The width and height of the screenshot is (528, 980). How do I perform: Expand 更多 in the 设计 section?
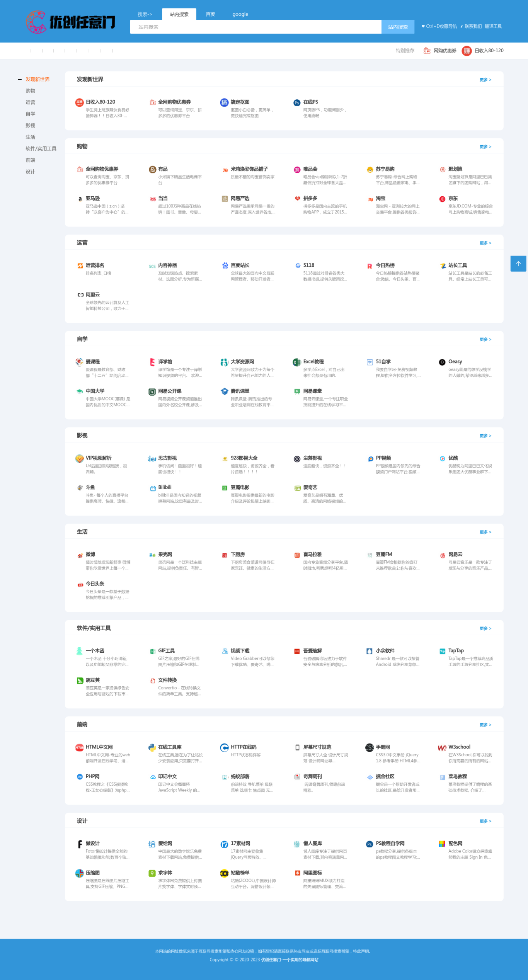(x=485, y=821)
